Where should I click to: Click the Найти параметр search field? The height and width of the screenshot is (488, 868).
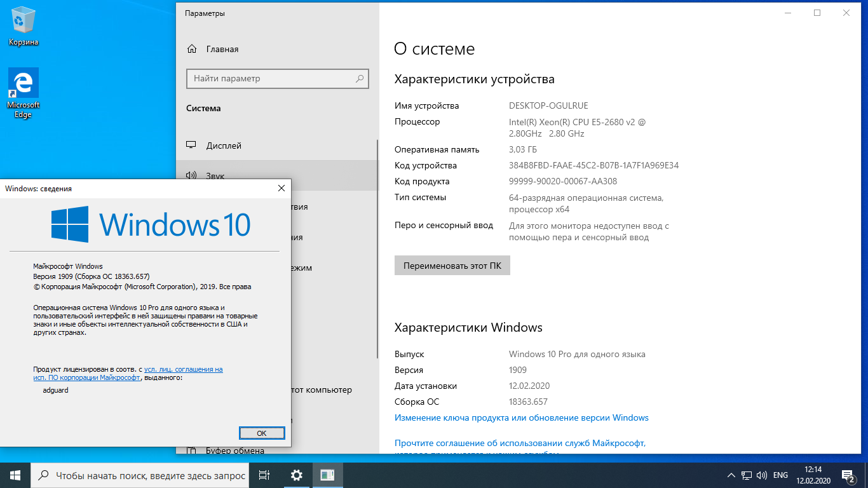(277, 79)
